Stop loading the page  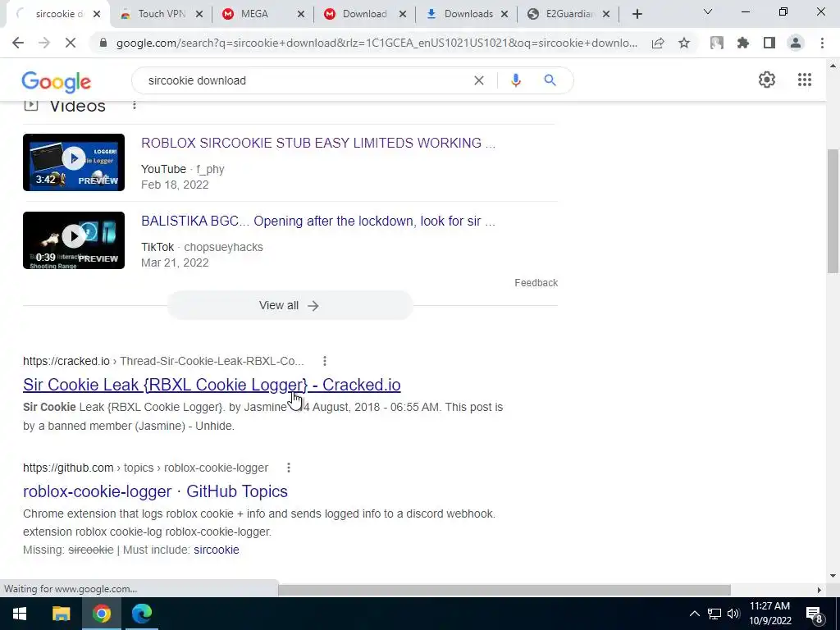coord(71,43)
